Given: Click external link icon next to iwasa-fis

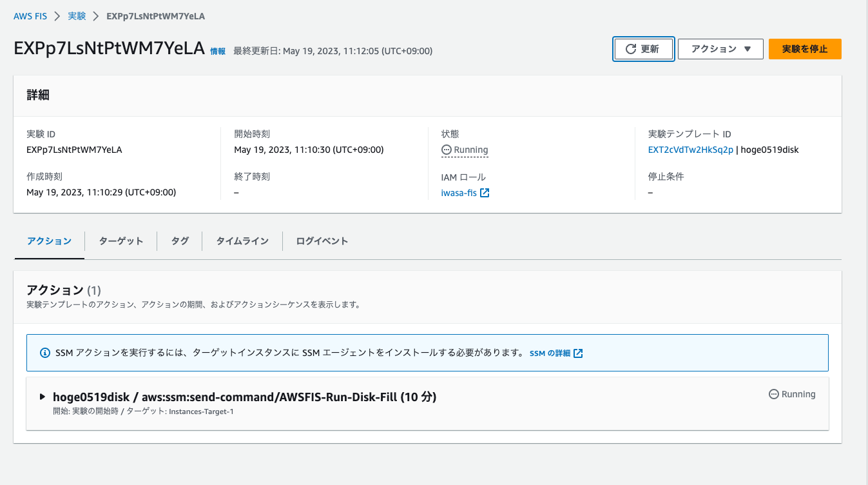Looking at the screenshot, I should [x=485, y=192].
